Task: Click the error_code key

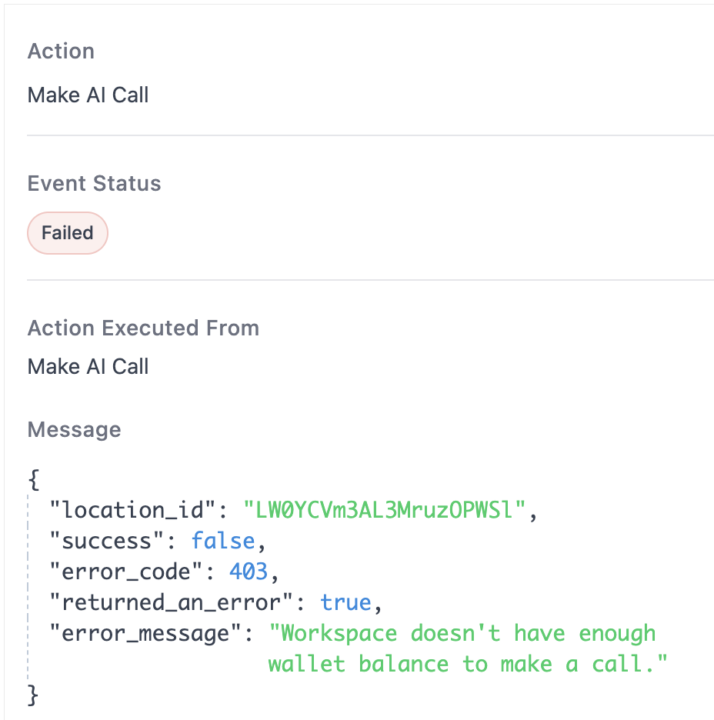Action: (x=124, y=572)
